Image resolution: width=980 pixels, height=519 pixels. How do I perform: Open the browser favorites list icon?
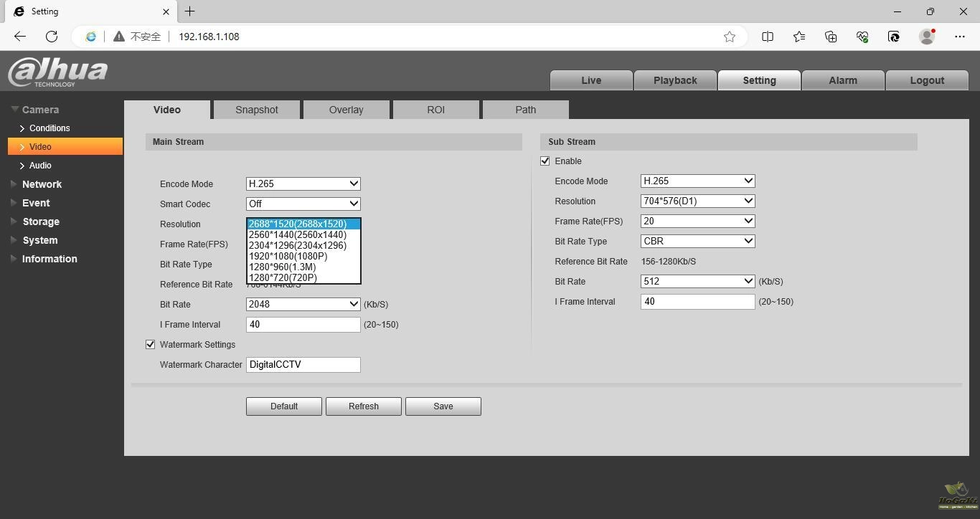tap(799, 37)
